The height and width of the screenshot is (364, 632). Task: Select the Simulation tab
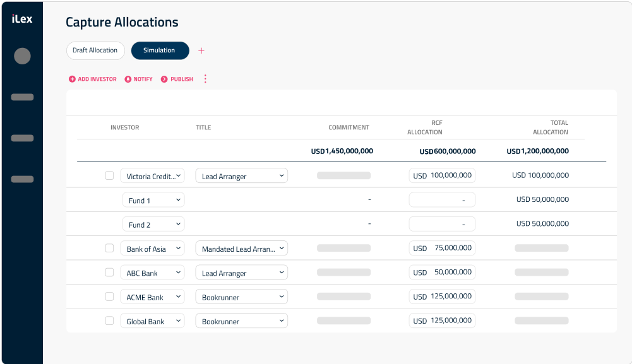click(160, 50)
